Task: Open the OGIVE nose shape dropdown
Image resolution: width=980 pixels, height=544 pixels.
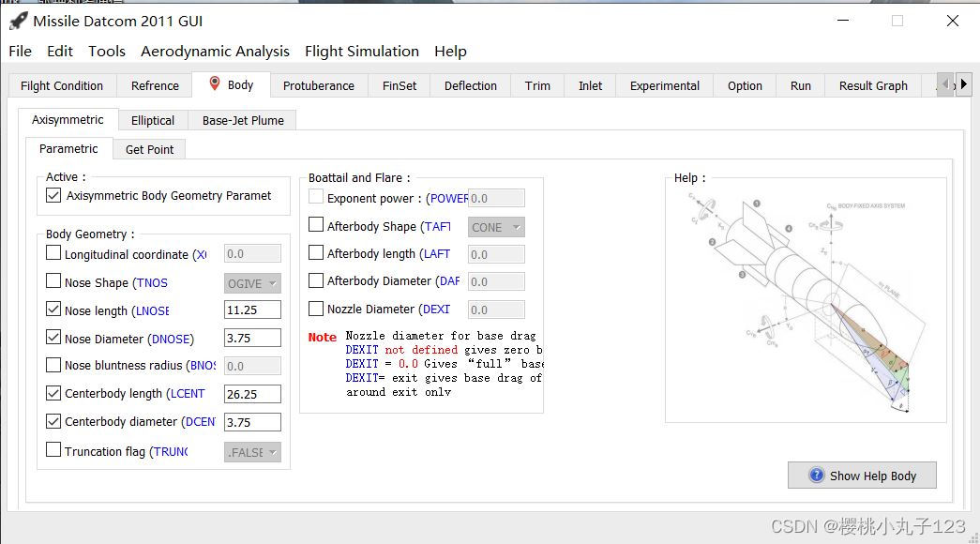Action: [x=252, y=283]
